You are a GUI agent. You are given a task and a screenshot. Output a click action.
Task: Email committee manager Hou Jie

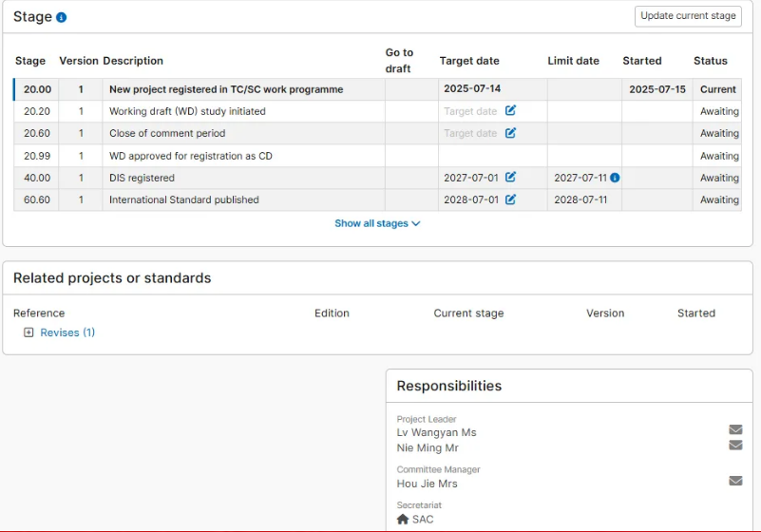[735, 481]
